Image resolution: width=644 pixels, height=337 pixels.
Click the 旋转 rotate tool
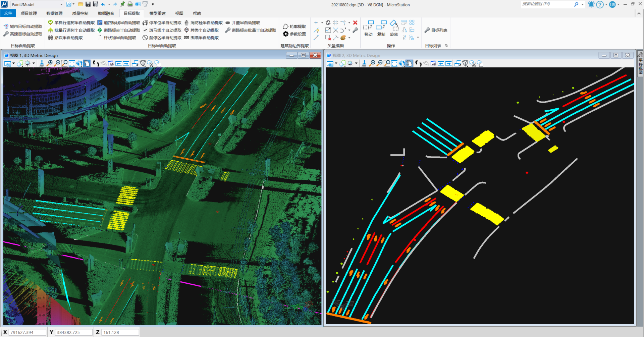[394, 28]
